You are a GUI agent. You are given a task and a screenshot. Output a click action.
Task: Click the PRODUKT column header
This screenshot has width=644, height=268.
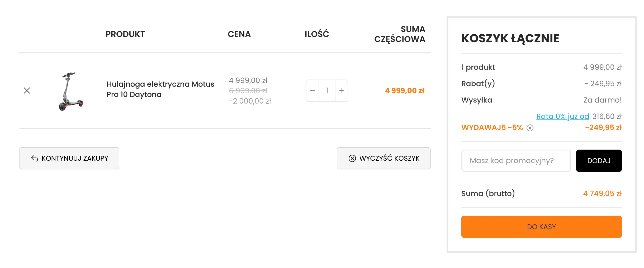tap(125, 34)
